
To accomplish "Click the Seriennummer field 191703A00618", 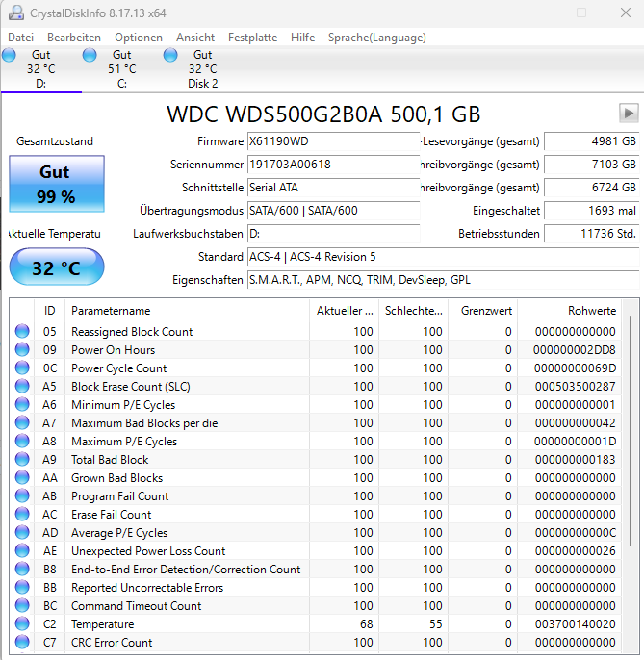I will 334,165.
